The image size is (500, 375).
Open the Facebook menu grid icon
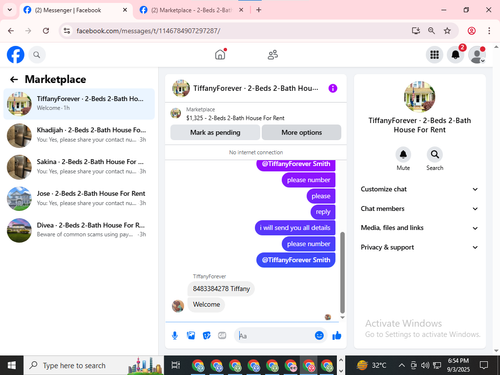(x=434, y=55)
